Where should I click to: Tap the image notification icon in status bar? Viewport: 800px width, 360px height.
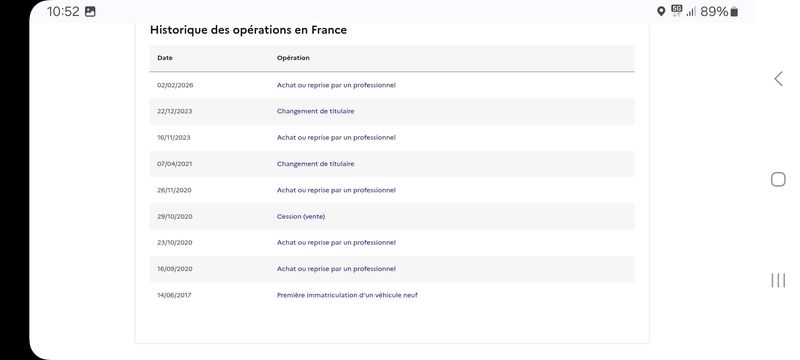pyautogui.click(x=90, y=12)
